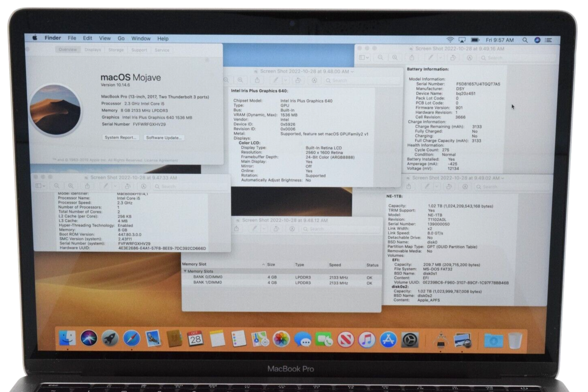Click Rotate icon in 9.49.16 AM Preview window
The image size is (588, 392).
click(x=453, y=58)
